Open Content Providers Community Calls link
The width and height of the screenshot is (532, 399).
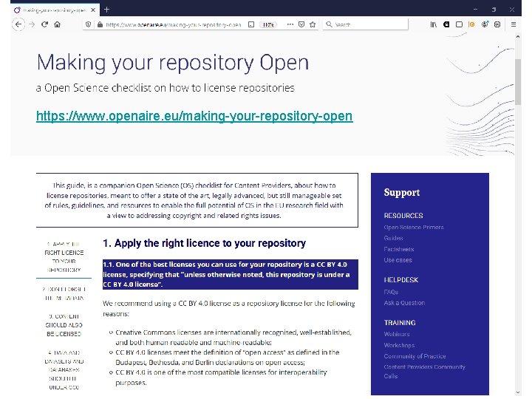[424, 372]
